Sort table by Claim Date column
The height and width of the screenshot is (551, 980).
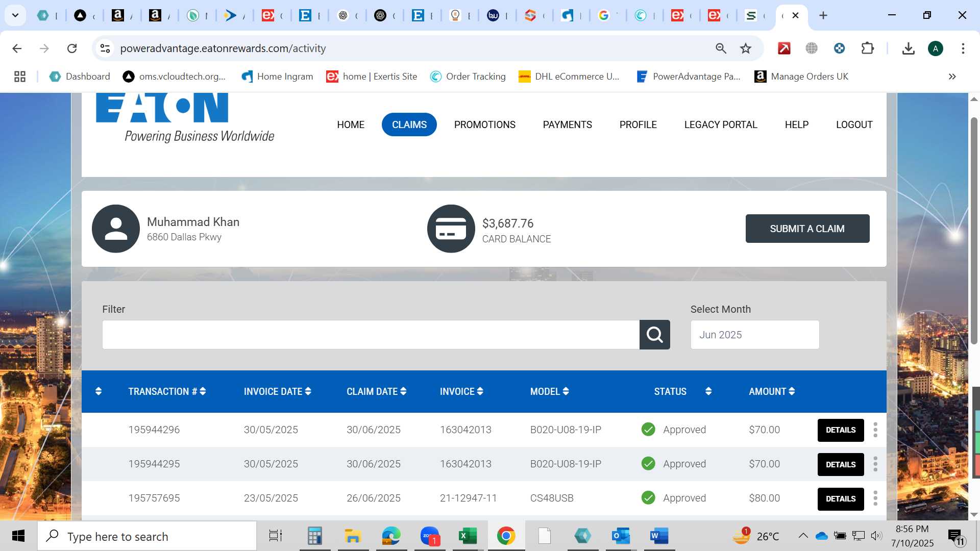coord(377,391)
